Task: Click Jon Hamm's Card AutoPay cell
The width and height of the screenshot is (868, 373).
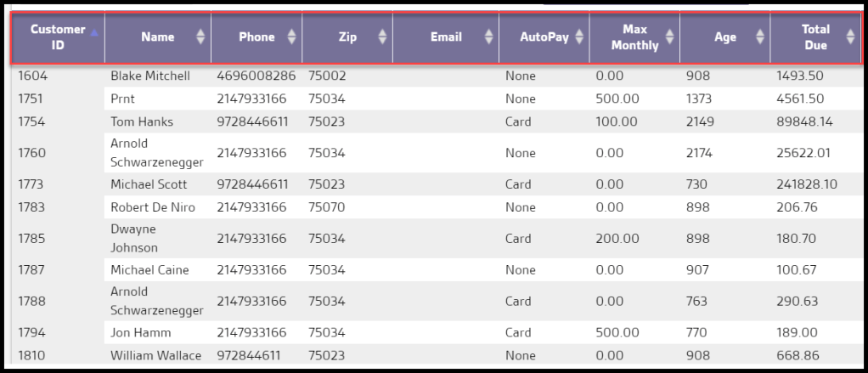Action: pyautogui.click(x=518, y=332)
